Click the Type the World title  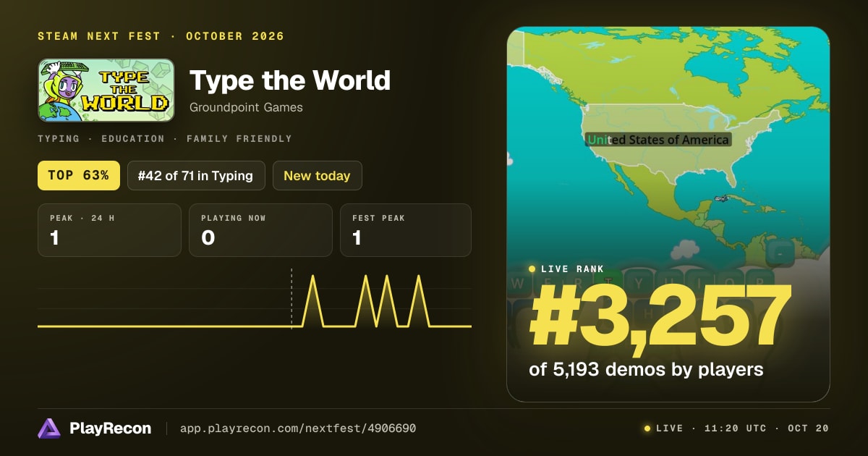(x=290, y=80)
